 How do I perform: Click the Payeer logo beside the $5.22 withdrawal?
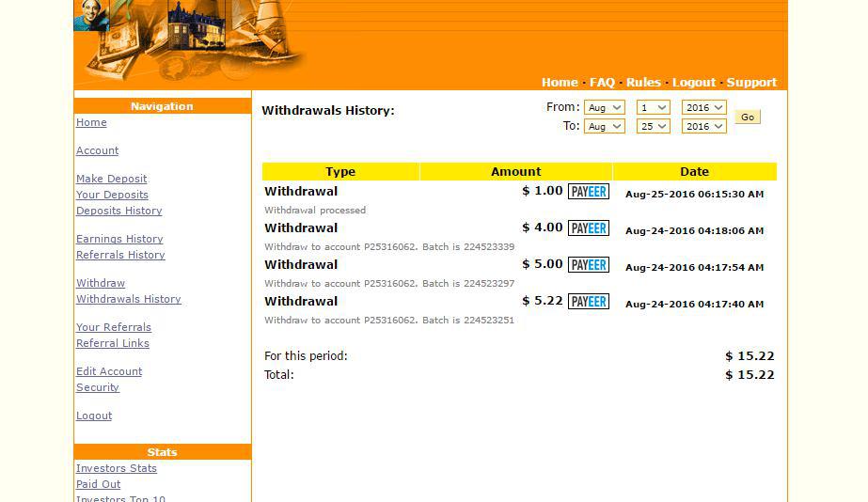click(588, 302)
